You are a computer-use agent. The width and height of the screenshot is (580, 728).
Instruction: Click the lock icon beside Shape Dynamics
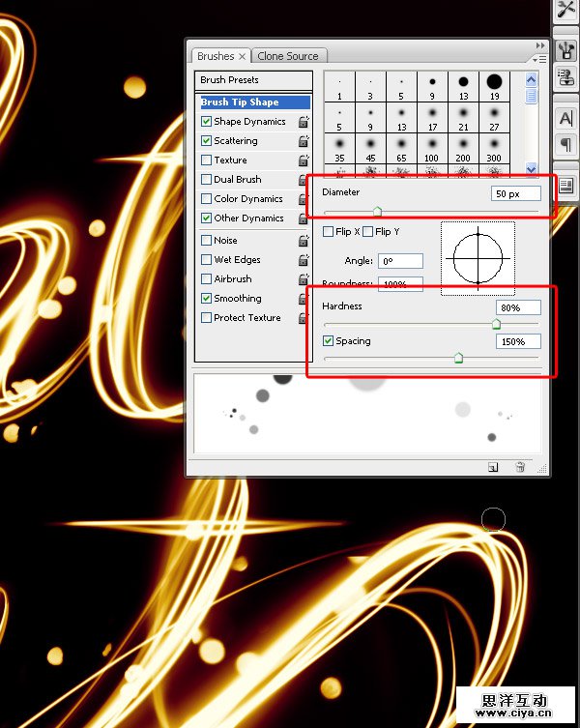(304, 122)
